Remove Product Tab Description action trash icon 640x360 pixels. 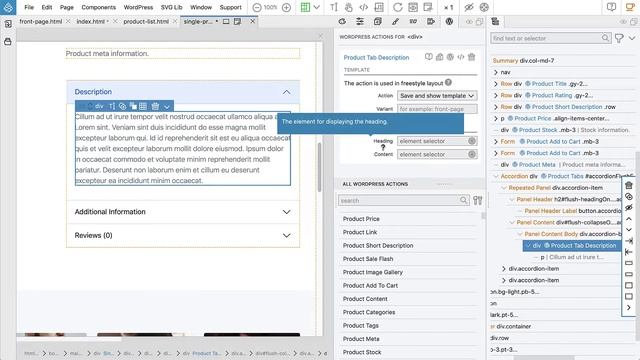coord(471,57)
